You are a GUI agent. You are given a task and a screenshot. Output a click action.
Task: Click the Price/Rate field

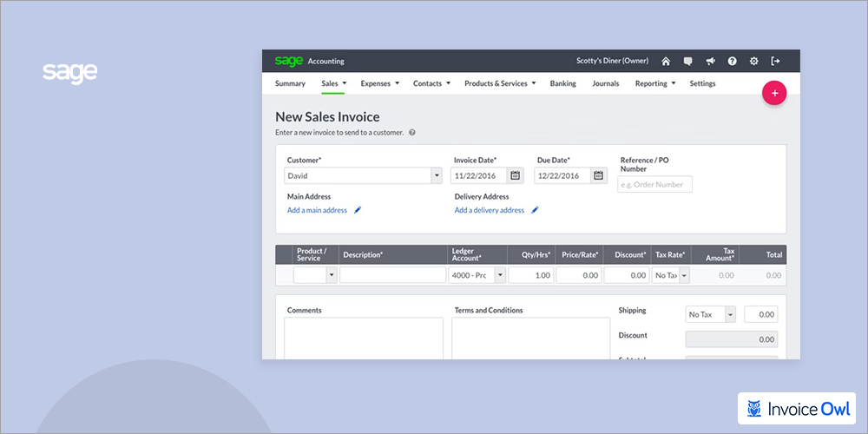pyautogui.click(x=579, y=275)
